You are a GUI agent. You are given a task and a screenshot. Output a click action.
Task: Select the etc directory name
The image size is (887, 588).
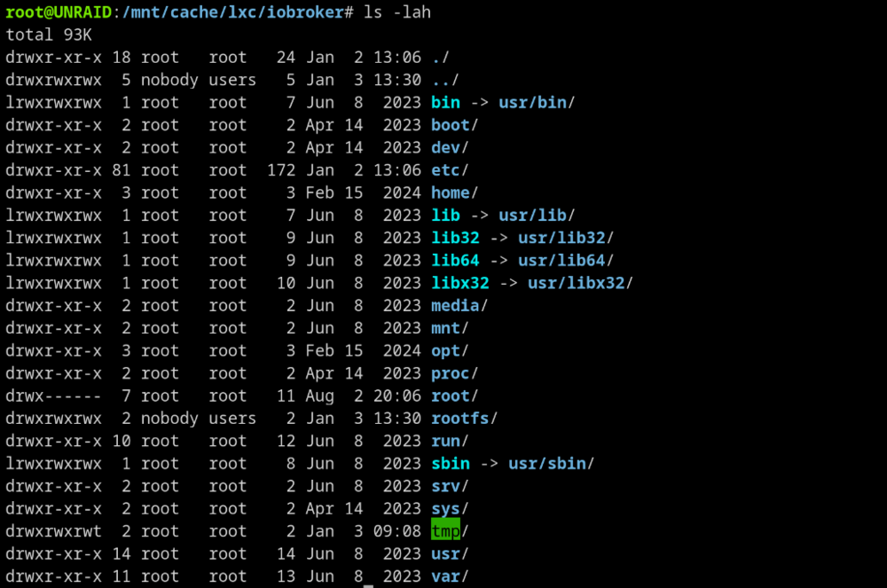pyautogui.click(x=445, y=170)
